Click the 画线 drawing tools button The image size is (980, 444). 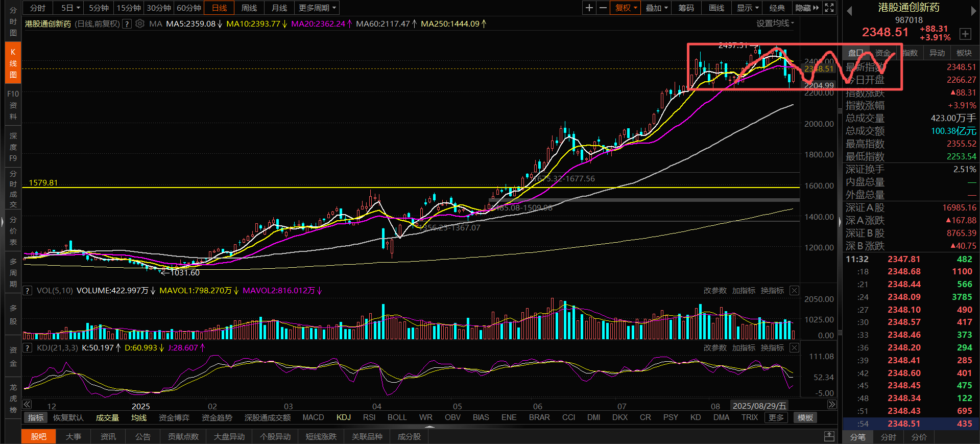tap(716, 8)
